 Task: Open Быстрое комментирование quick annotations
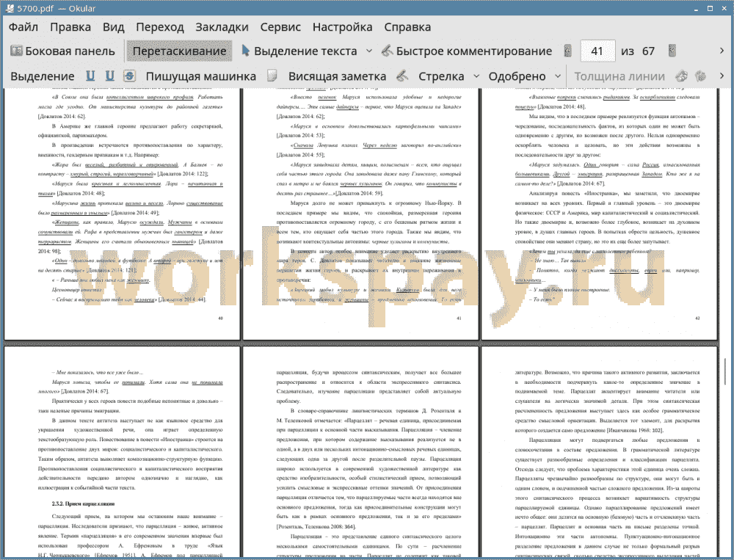(467, 51)
